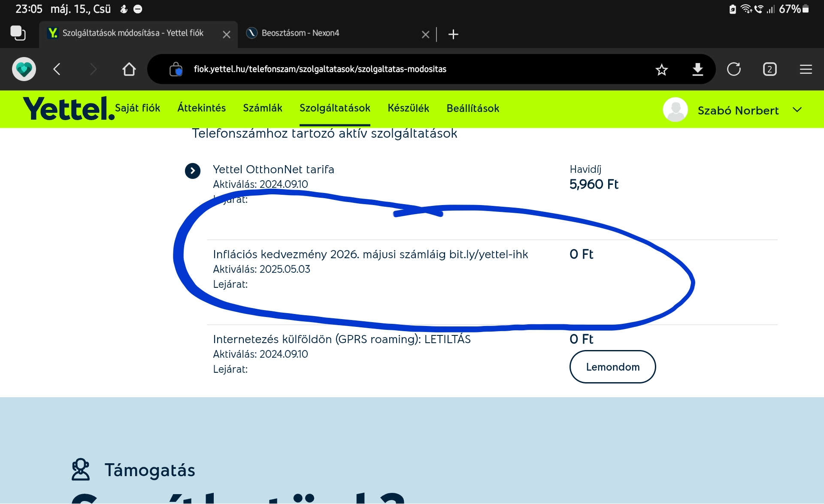Expand the Yettel OtthonNet tarifa arrow
Image resolution: width=824 pixels, height=504 pixels.
(x=193, y=171)
